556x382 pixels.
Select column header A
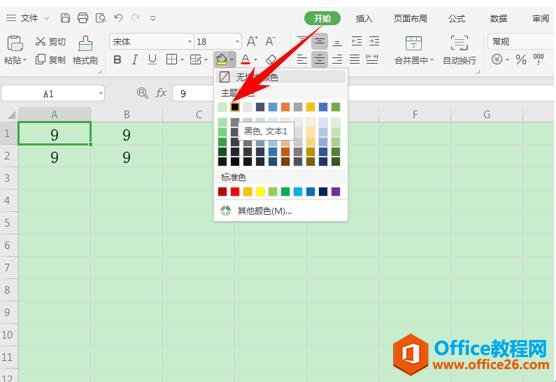click(54, 115)
